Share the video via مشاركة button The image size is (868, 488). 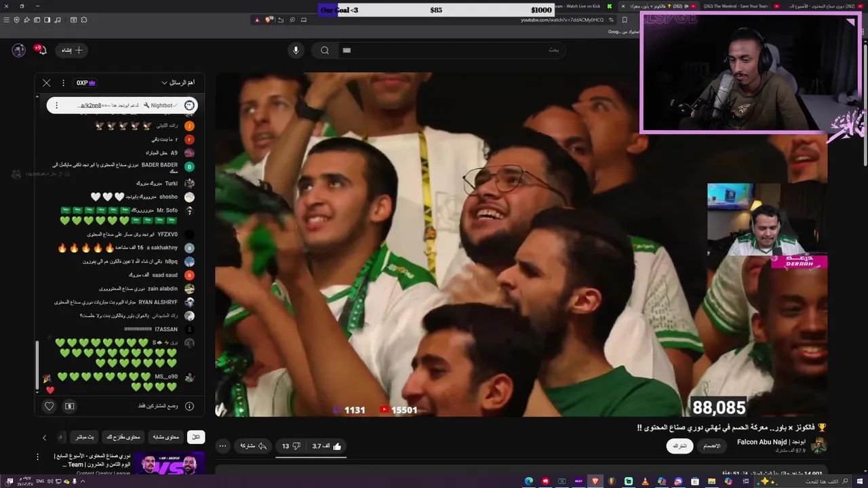pos(253,446)
